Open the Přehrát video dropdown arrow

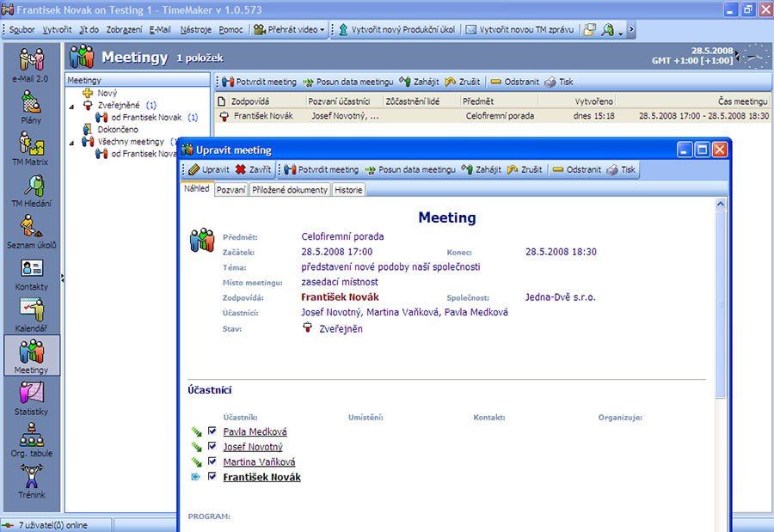pyautogui.click(x=322, y=30)
